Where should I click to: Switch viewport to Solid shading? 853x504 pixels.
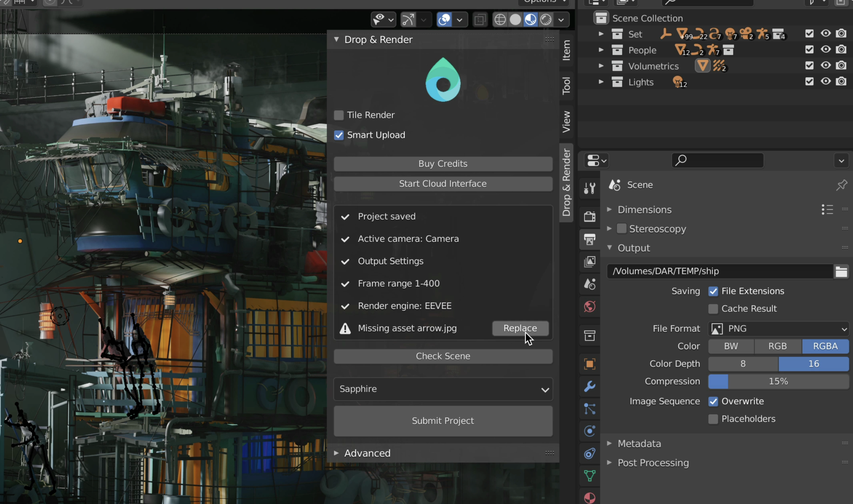tap(515, 19)
